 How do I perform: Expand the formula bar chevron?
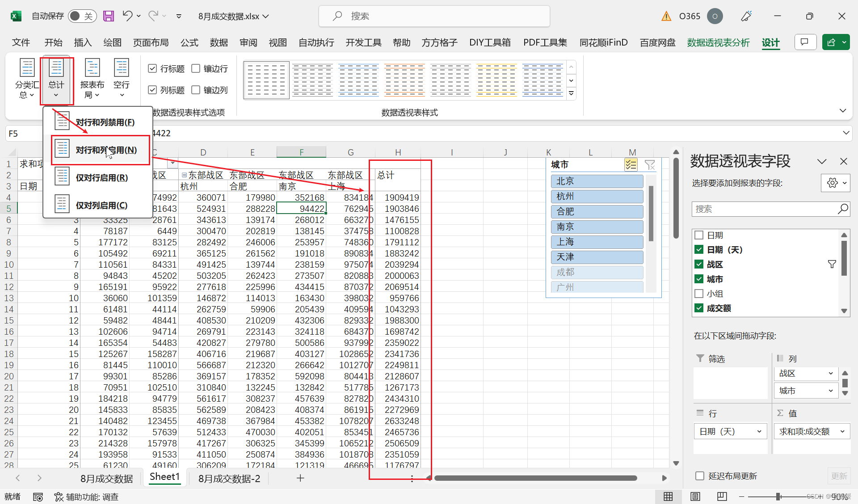coord(846,133)
